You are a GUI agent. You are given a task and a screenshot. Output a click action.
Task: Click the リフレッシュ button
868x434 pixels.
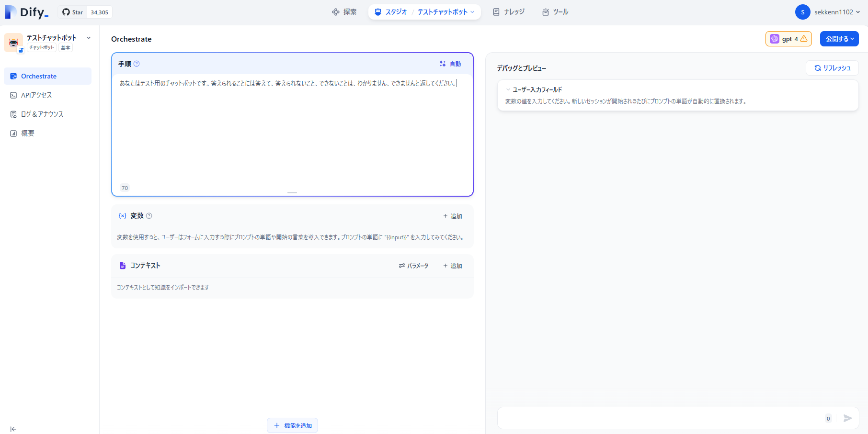tap(832, 68)
